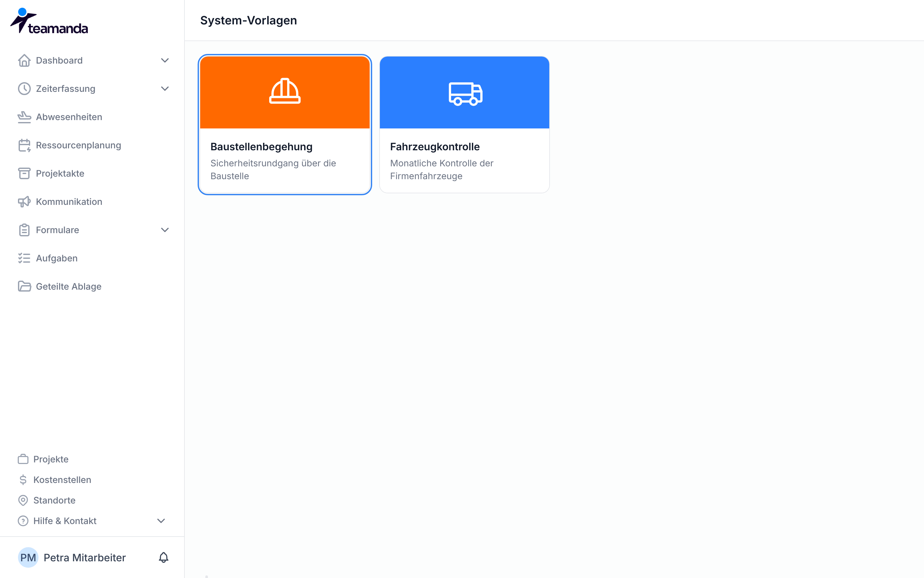The image size is (924, 578).
Task: Click the Fahrzeugkontrolle card title
Action: point(435,147)
